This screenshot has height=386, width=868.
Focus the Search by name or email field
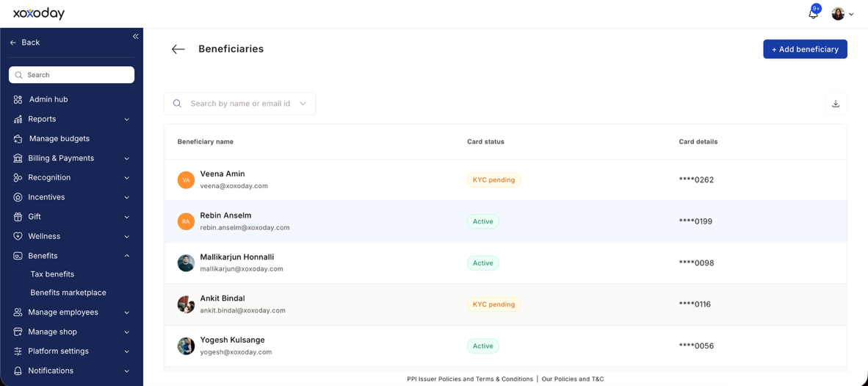coord(240,104)
